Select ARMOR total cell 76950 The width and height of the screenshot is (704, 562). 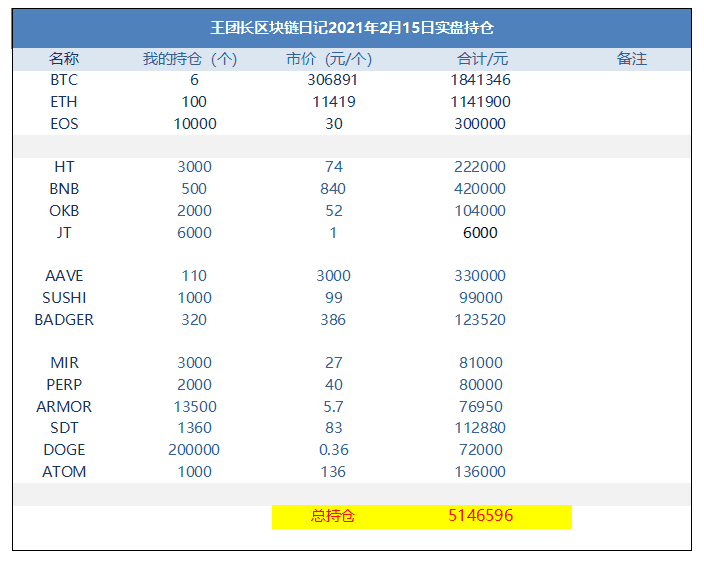[481, 407]
